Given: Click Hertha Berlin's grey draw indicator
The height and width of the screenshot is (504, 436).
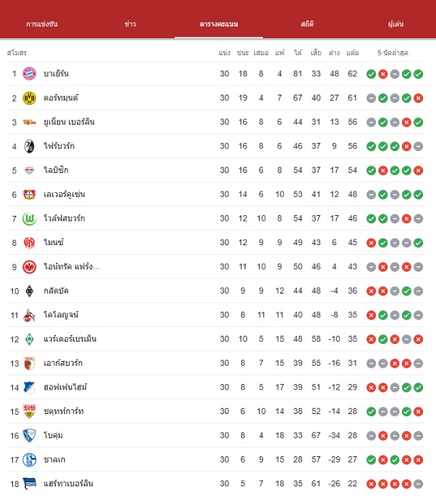Looking at the screenshot, I should coord(418,484).
